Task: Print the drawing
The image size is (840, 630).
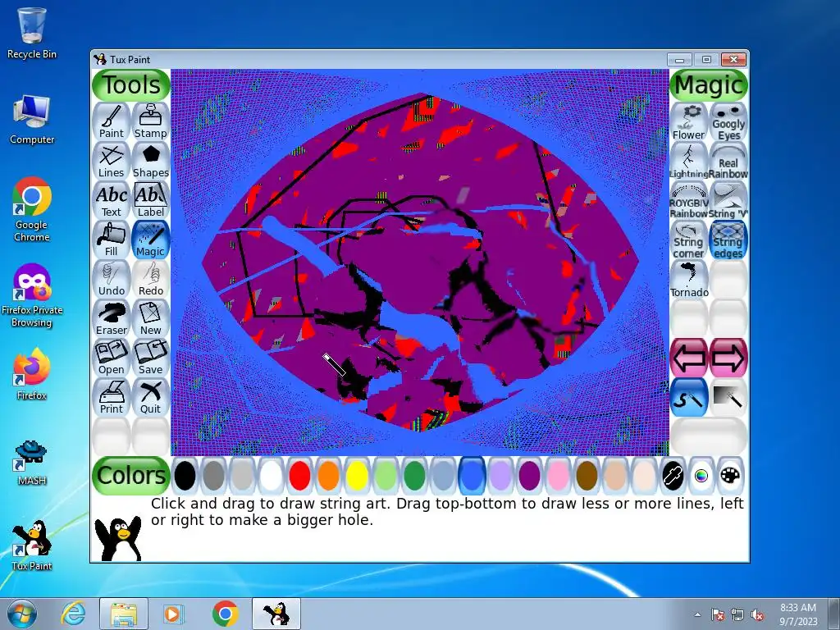Action: tap(112, 397)
